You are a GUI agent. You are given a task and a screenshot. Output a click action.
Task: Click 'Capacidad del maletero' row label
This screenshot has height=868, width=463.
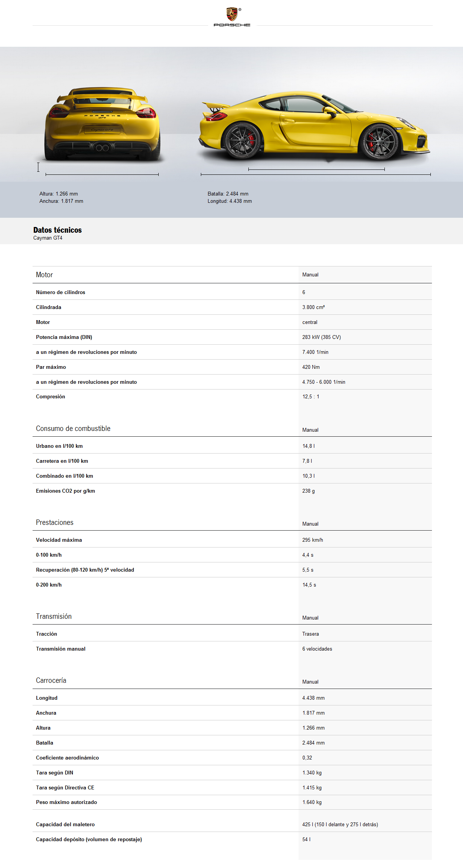point(66,825)
